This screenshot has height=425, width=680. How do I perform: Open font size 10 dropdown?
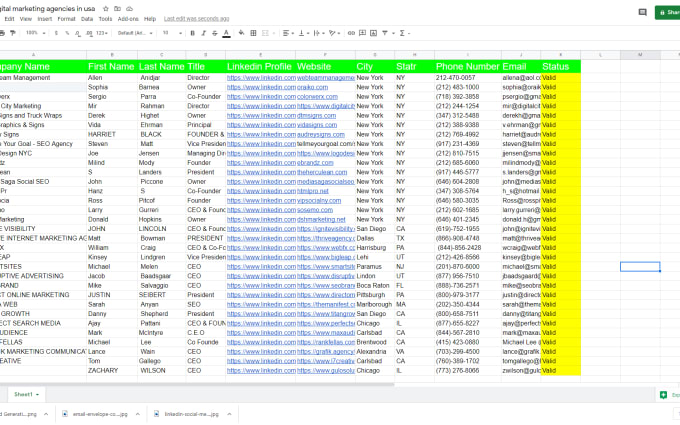pos(172,33)
